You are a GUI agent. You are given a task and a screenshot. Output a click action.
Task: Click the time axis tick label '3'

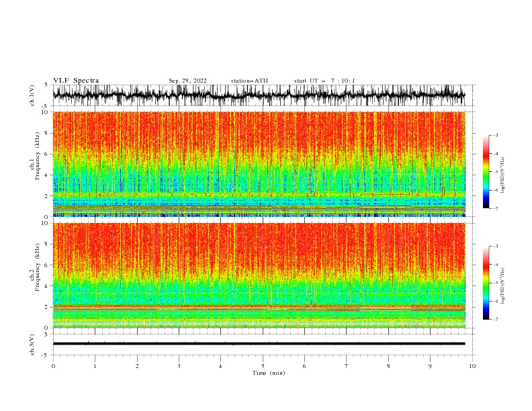click(x=179, y=366)
